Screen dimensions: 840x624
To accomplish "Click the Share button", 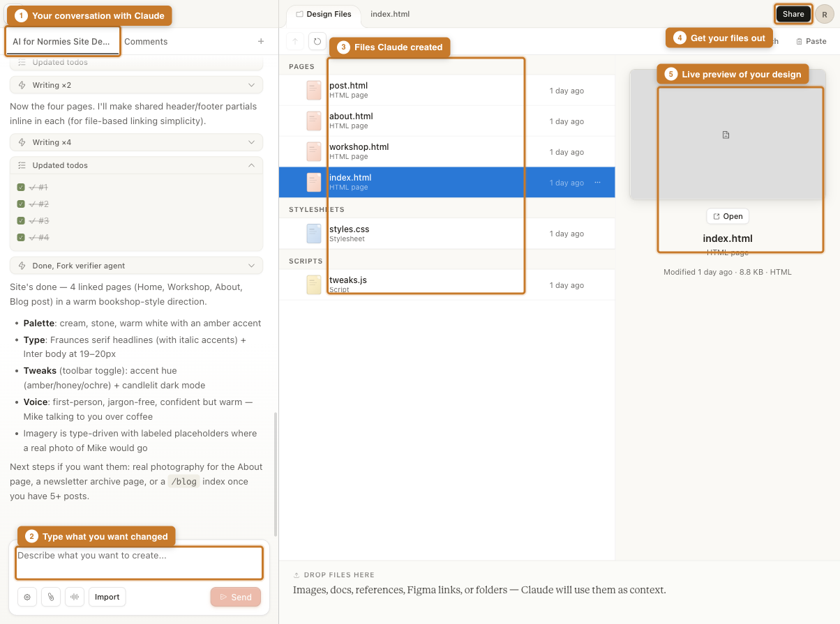I will pos(793,13).
